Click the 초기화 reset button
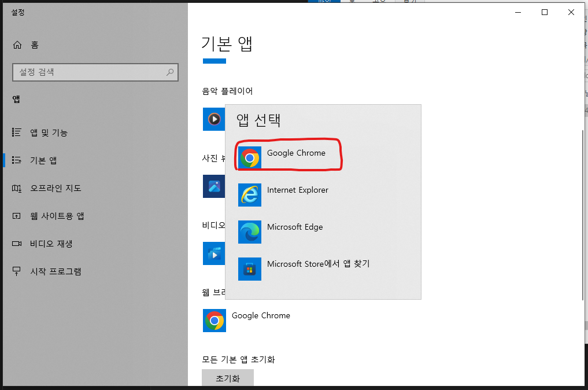 coord(228,378)
